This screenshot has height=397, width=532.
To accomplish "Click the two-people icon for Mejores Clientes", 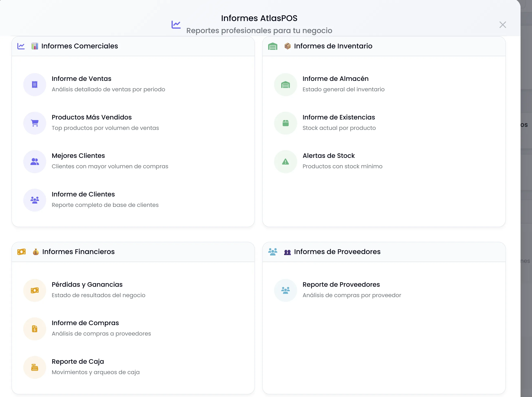I will click(x=35, y=162).
